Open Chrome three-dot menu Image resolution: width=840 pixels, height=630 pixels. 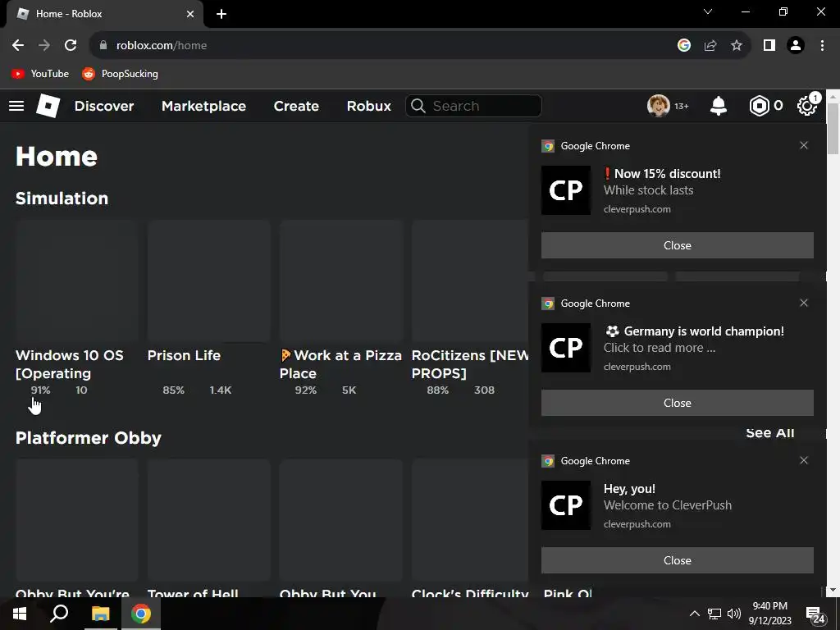(822, 45)
